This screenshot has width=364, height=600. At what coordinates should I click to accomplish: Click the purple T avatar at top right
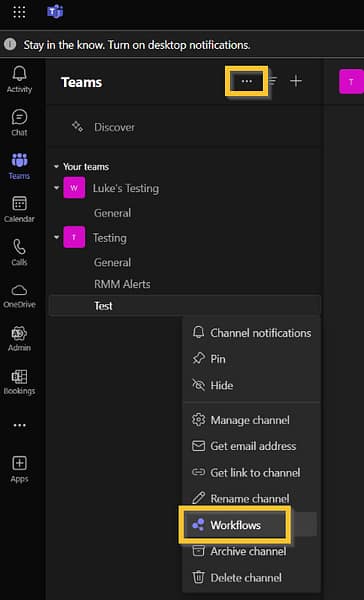tap(351, 82)
